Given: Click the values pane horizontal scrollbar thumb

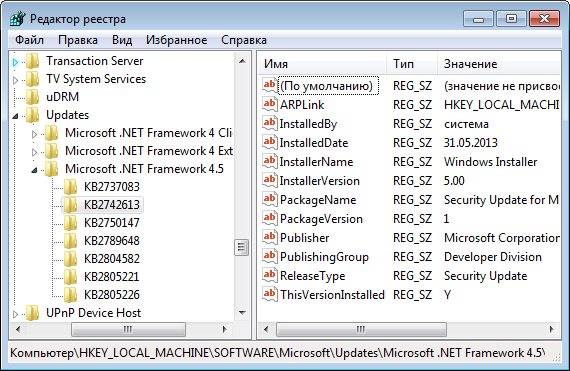Looking at the screenshot, I should 361,329.
